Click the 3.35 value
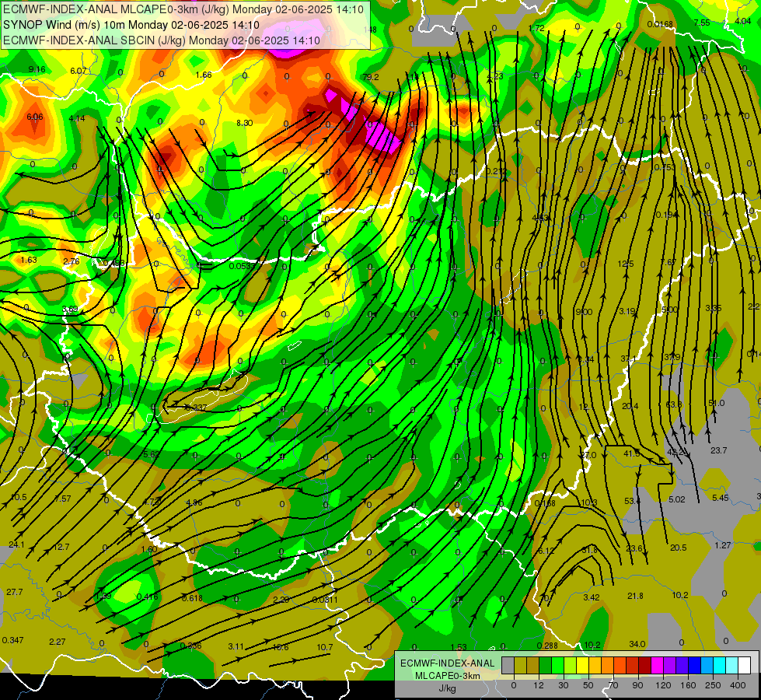The height and width of the screenshot is (700, 761). click(714, 308)
